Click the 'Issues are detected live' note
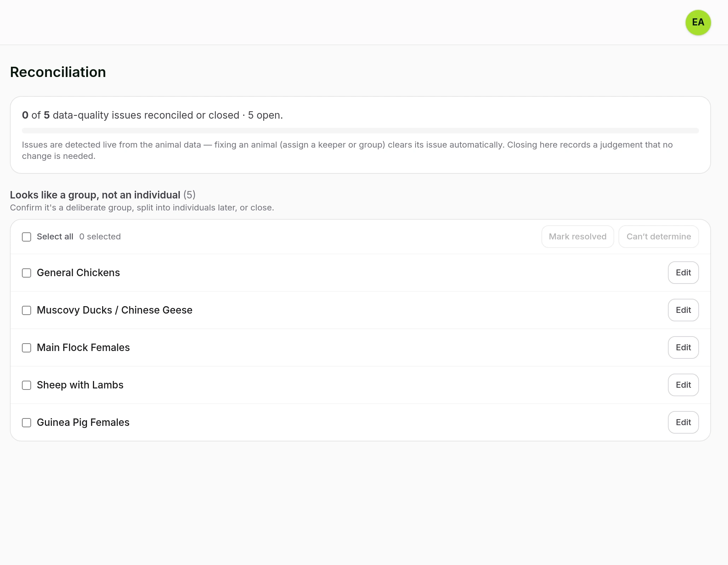The image size is (728, 565). [347, 150]
